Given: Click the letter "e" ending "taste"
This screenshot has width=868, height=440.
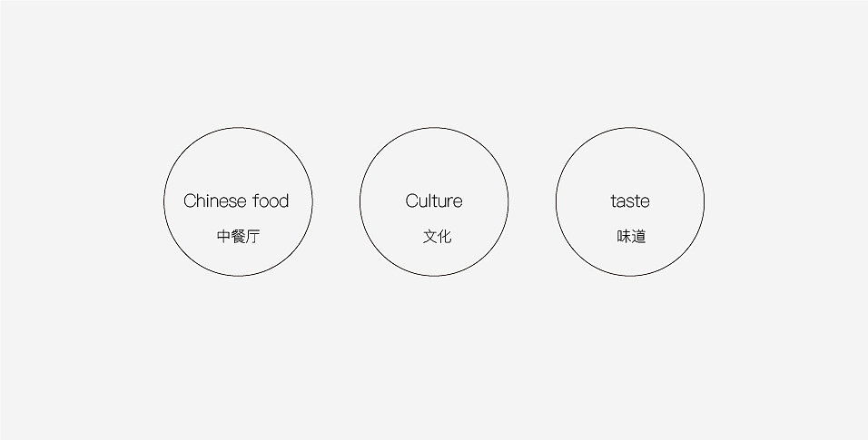Looking at the screenshot, I should 645,202.
